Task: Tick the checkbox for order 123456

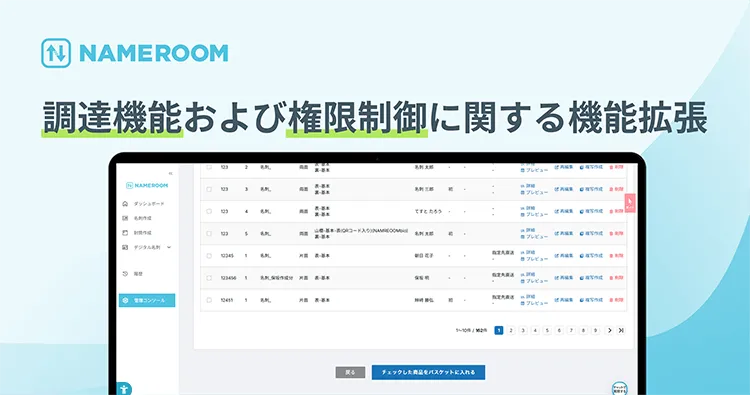Action: click(209, 278)
